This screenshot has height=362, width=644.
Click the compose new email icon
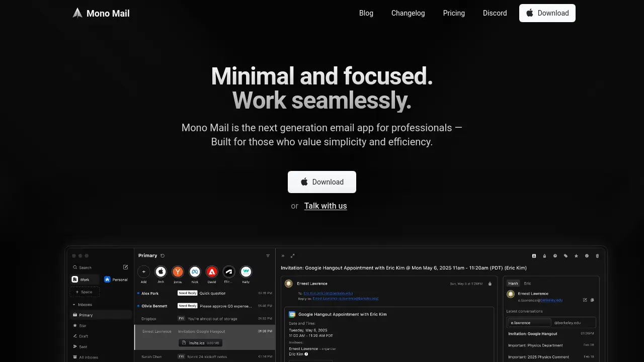coord(126,267)
